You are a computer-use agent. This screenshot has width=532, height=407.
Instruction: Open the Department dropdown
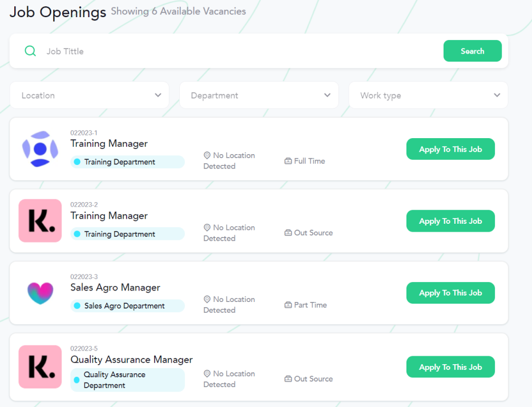[259, 95]
